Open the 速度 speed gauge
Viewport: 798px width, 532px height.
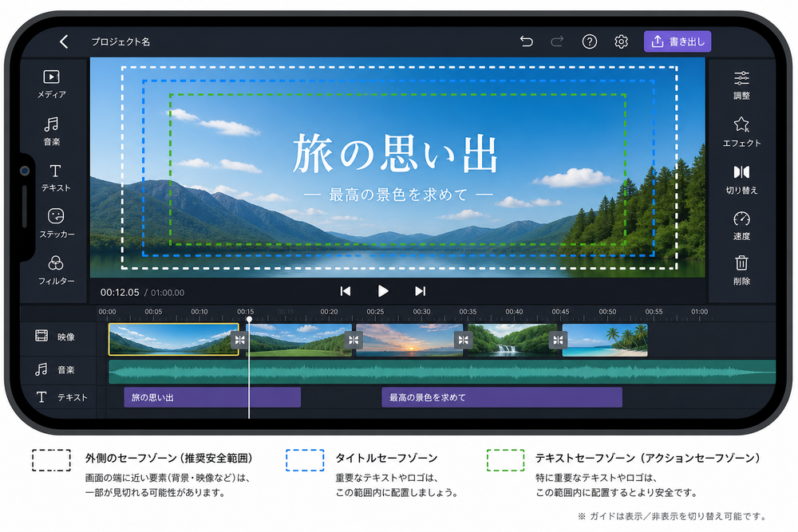(x=741, y=226)
